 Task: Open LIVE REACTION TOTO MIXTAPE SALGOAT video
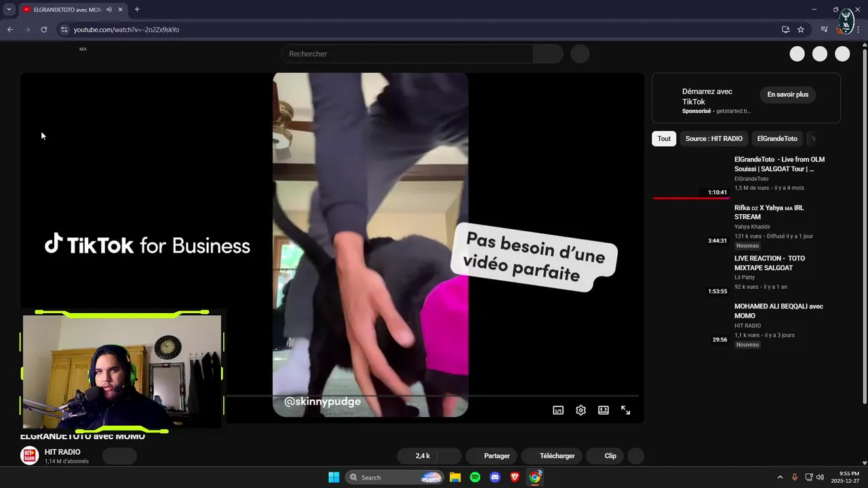(770, 263)
